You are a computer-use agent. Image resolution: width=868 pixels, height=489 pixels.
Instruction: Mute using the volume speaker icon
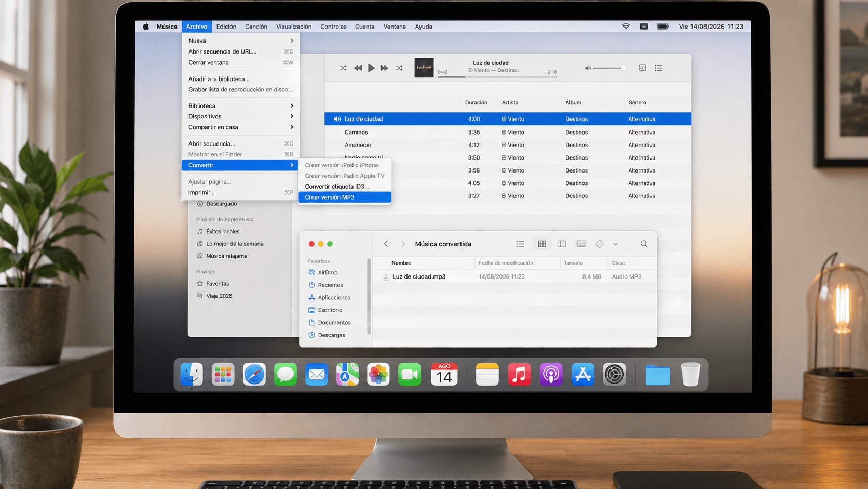tap(588, 68)
